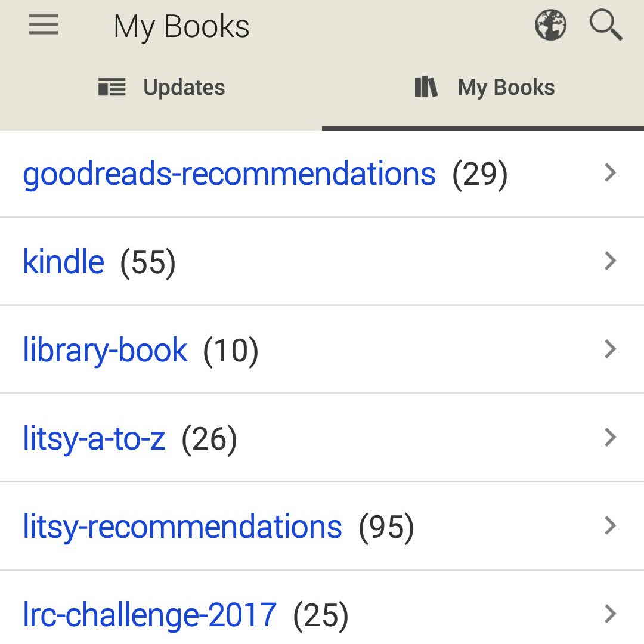Tap the Updates feed icon
Viewport: 644px width, 644px height.
pyautogui.click(x=112, y=88)
